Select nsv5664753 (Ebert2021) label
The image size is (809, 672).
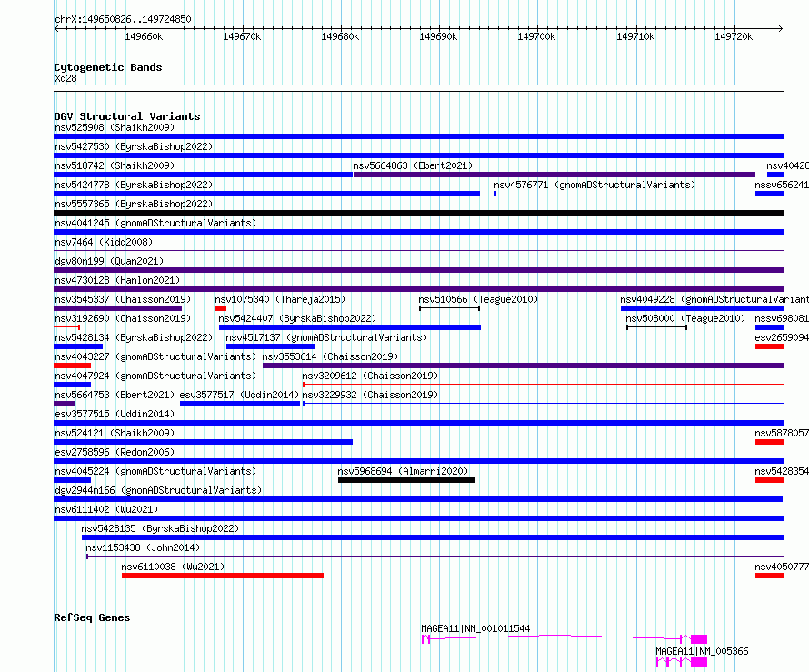(115, 395)
